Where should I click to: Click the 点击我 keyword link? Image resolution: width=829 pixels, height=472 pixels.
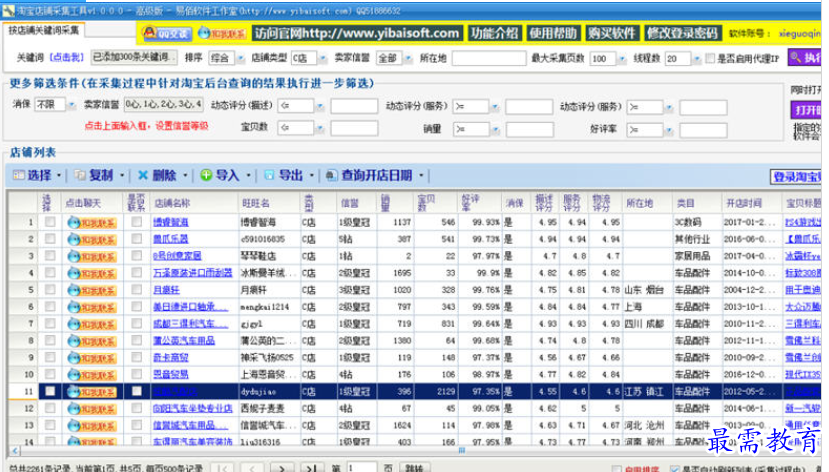(x=67, y=58)
